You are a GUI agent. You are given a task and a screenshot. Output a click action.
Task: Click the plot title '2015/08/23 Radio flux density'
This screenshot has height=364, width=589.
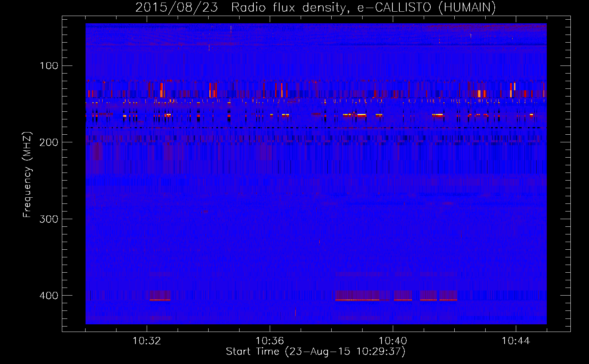tap(316, 7)
